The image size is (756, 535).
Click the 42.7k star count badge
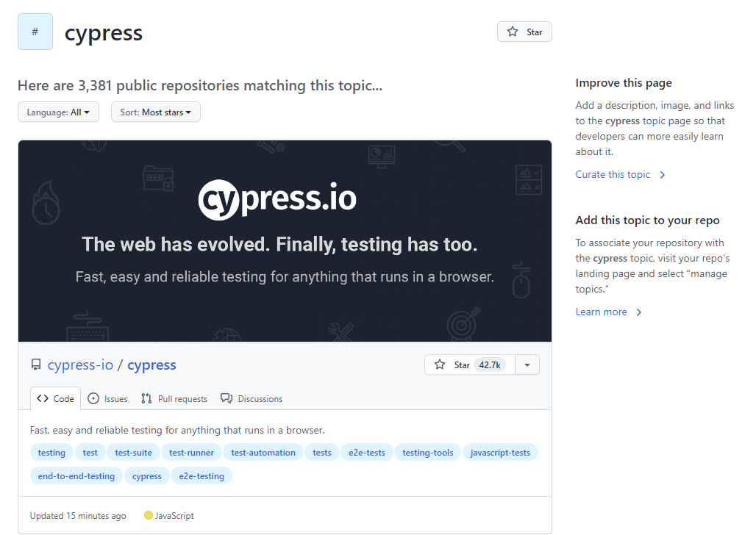coord(490,365)
